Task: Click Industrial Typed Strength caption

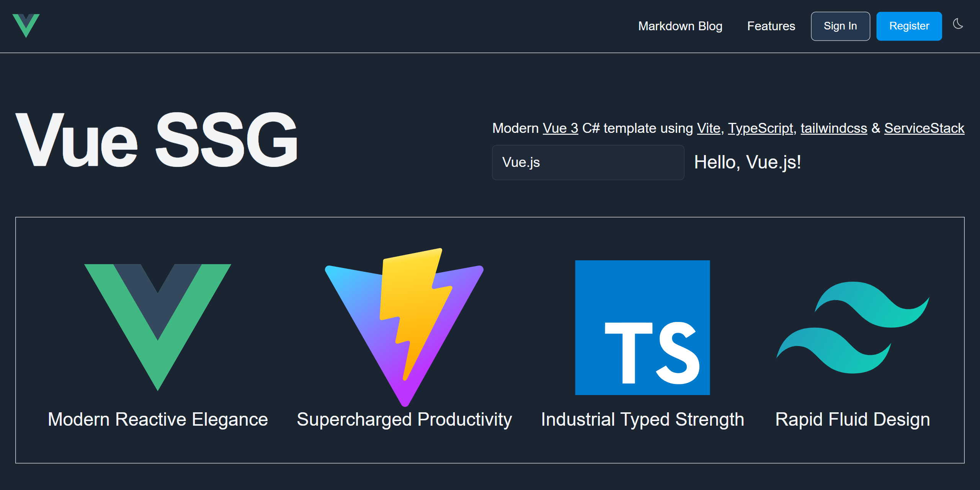Action: pyautogui.click(x=642, y=420)
